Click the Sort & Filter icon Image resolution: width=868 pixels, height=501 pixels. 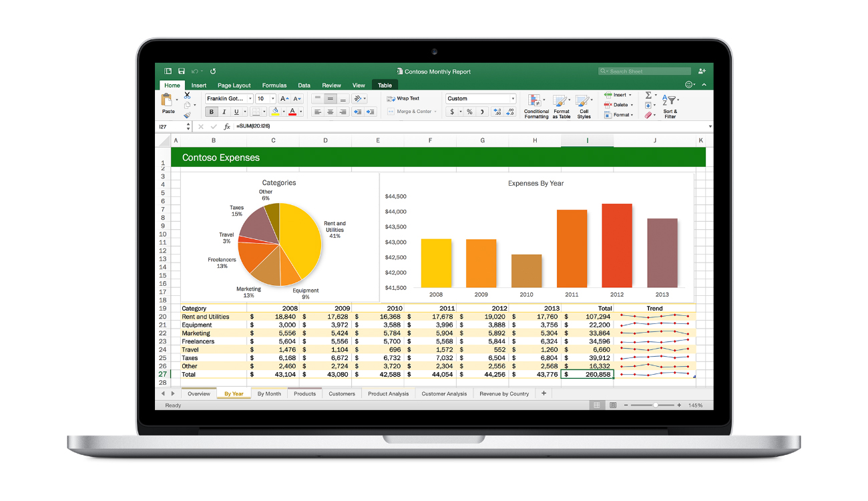(x=670, y=106)
